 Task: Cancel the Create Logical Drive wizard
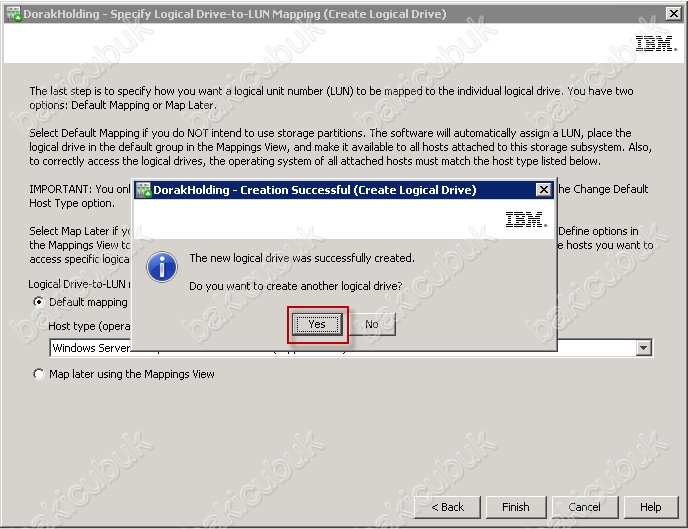coord(584,507)
